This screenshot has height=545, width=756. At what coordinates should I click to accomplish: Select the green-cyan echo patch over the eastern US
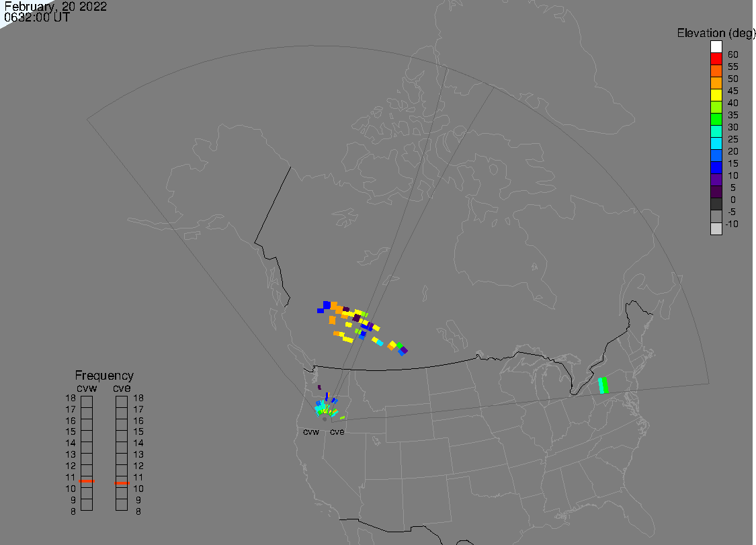(x=603, y=385)
